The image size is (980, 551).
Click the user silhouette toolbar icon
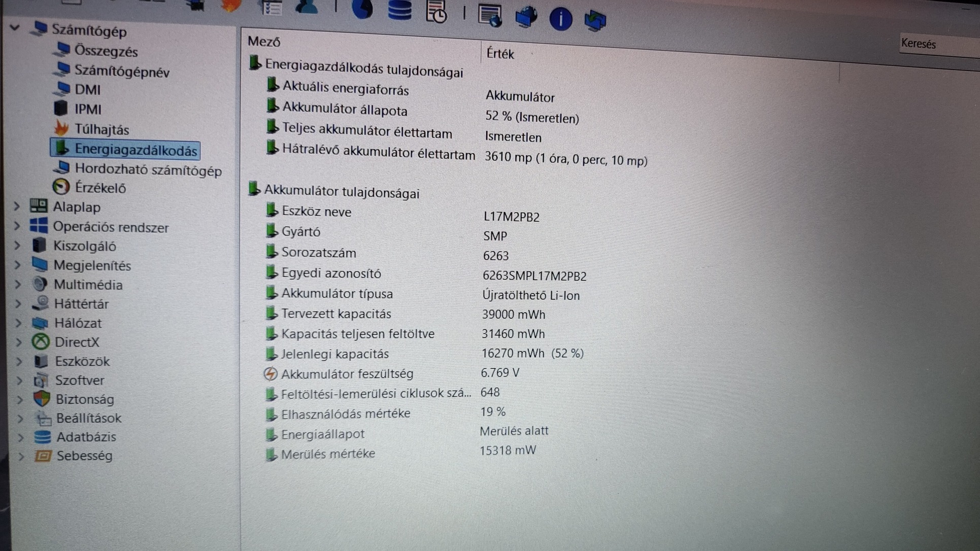click(307, 7)
